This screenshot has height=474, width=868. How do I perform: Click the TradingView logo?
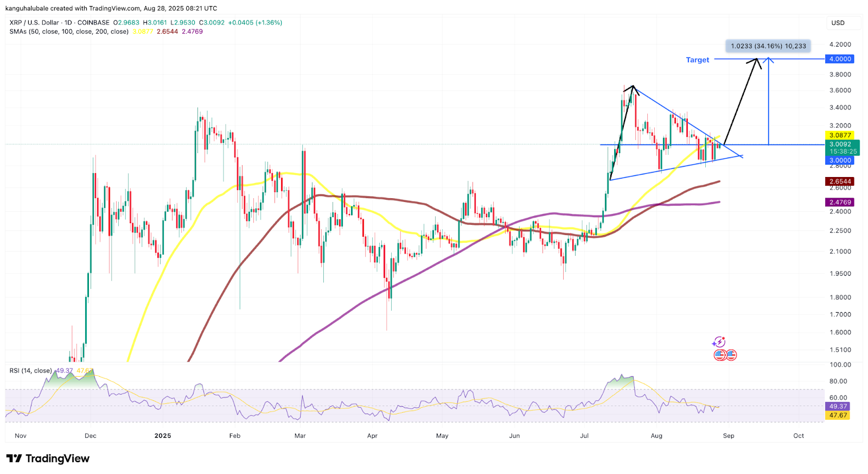[x=48, y=459]
